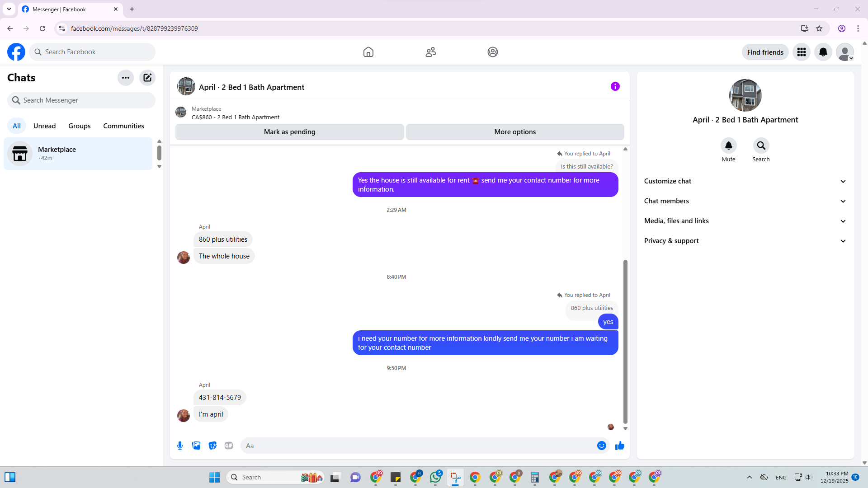Open the sticker picker icon

[212, 446]
